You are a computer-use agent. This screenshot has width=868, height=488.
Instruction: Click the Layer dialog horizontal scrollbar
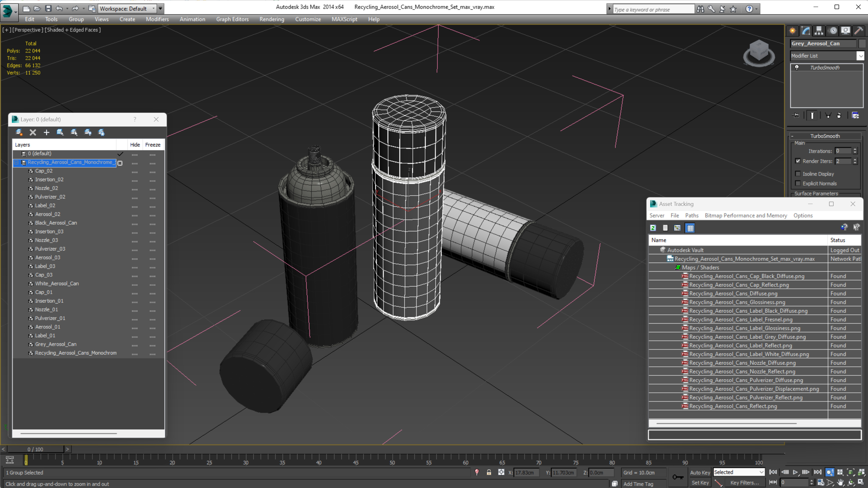pos(69,434)
